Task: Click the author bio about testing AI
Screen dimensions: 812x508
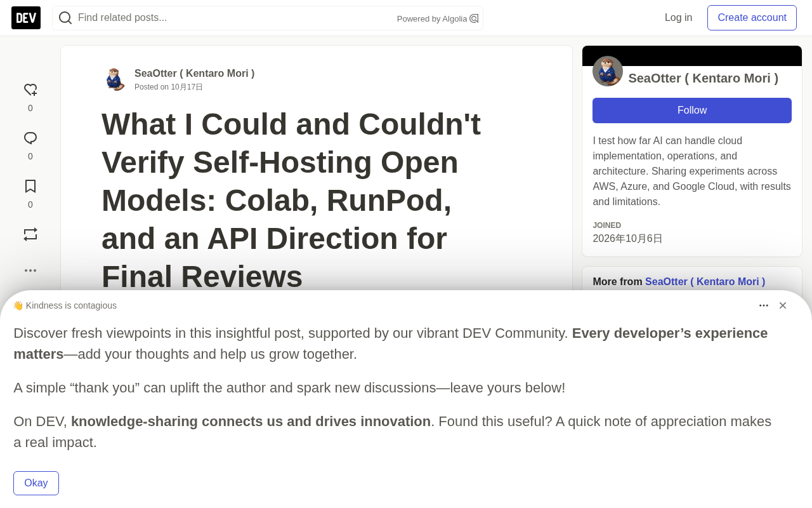Action: click(x=692, y=171)
